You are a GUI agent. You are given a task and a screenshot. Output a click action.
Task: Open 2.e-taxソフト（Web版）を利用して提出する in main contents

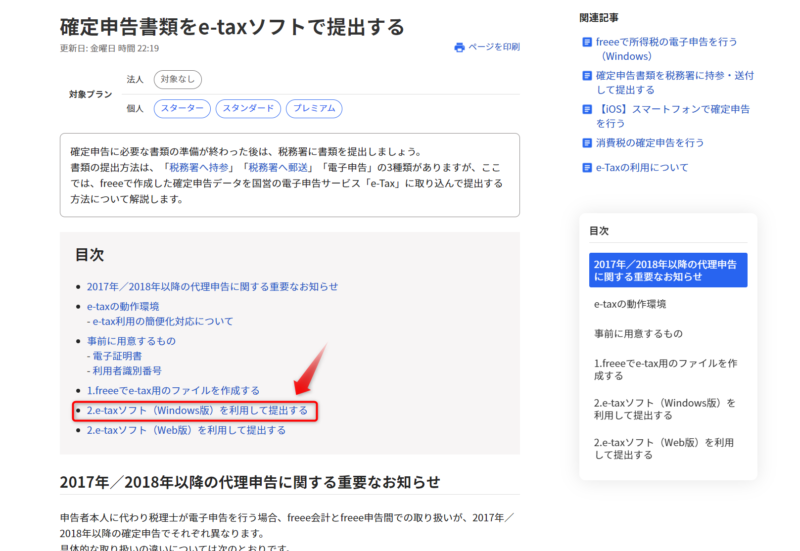[186, 431]
